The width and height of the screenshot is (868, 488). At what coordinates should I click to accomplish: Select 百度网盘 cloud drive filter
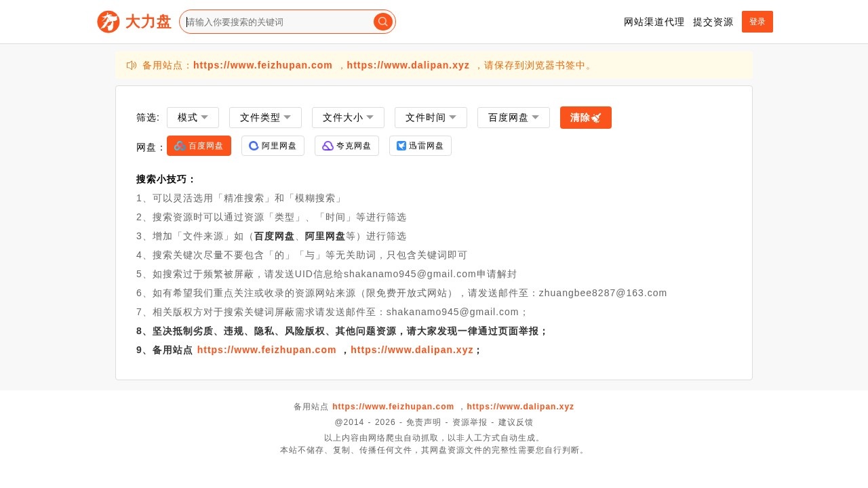click(199, 146)
